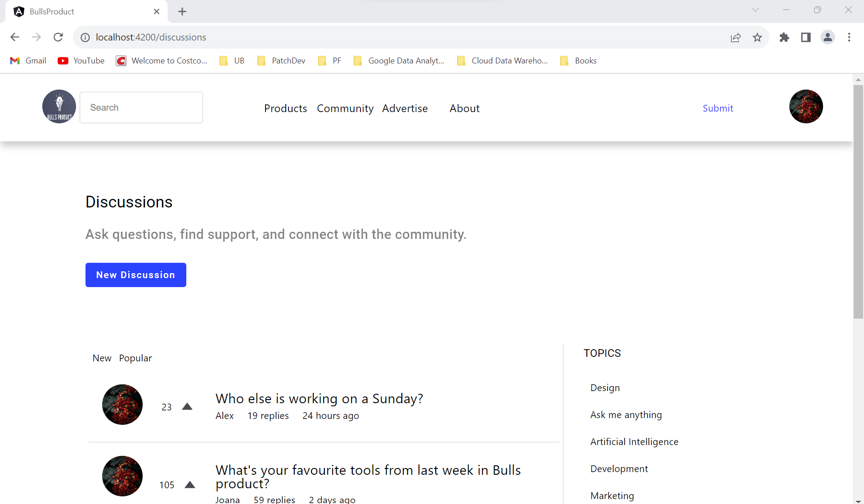
Task: Upvote the discussion 'Who else is working on a Sunday?'
Action: pyautogui.click(x=188, y=405)
